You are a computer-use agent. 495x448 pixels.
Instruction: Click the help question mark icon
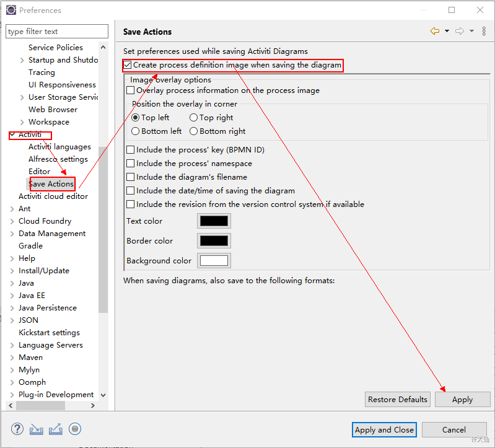coord(17,429)
